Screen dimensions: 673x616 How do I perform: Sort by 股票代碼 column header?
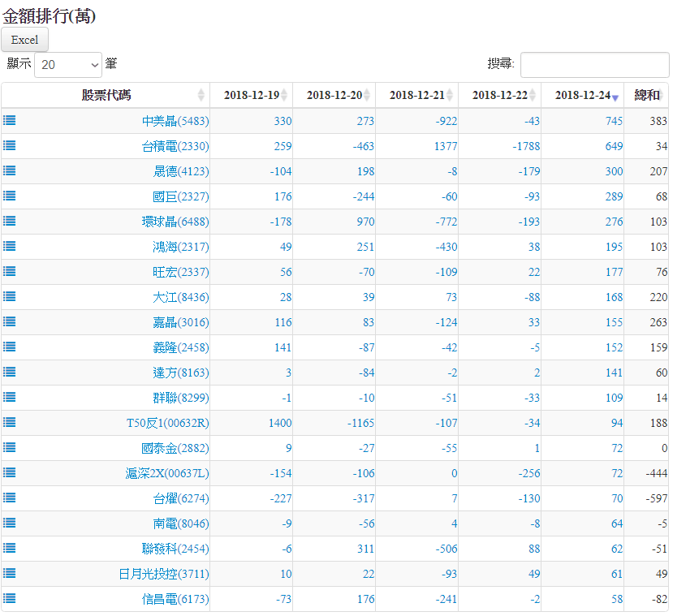pos(106,95)
